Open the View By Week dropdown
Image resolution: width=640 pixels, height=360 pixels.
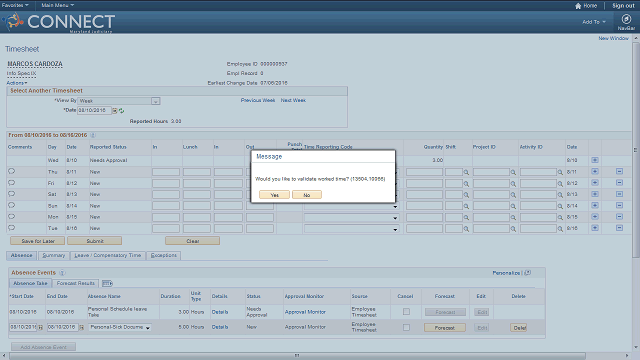pos(156,101)
